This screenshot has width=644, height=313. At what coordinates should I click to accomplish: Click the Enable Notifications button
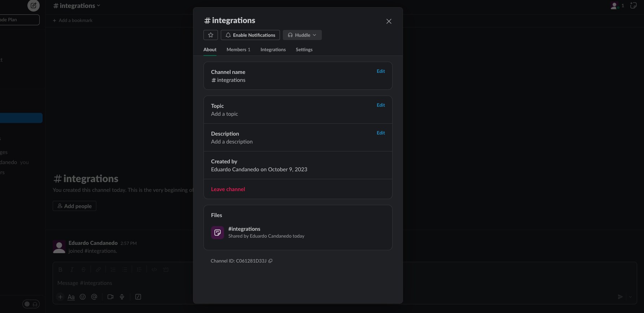tap(250, 35)
